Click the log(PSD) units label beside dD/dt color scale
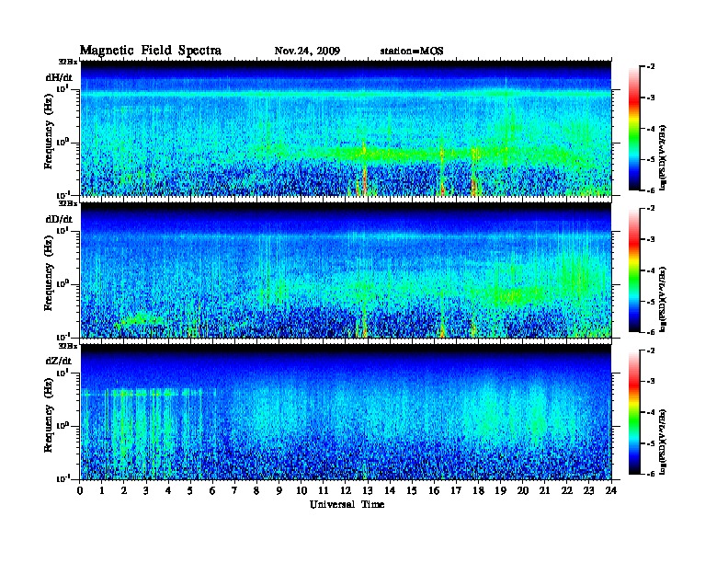The height and width of the screenshot is (563, 728). [664, 299]
